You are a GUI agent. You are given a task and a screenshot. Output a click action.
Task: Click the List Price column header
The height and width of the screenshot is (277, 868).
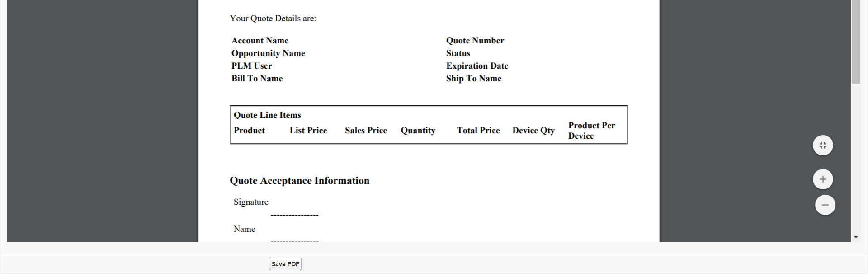point(308,131)
